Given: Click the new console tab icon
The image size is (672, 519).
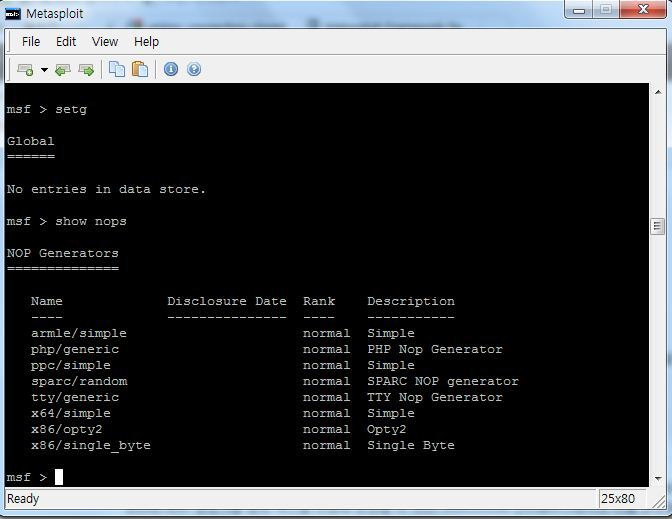Looking at the screenshot, I should click(25, 69).
